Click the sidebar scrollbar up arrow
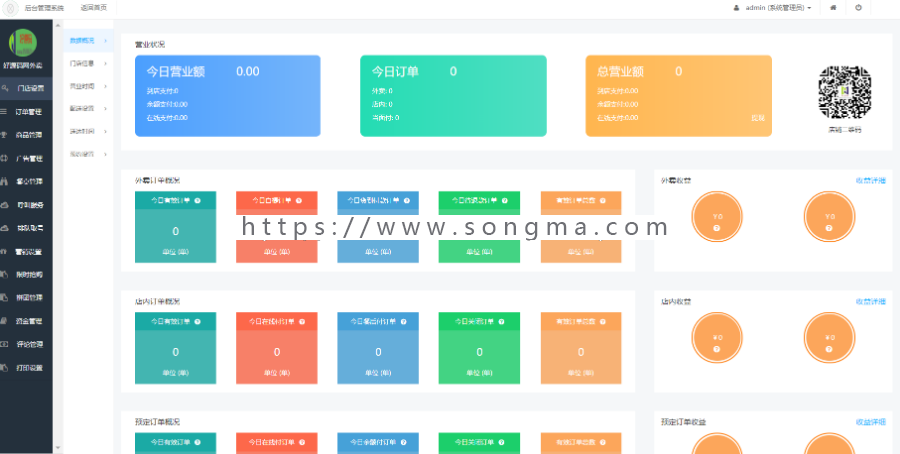 [58, 24]
